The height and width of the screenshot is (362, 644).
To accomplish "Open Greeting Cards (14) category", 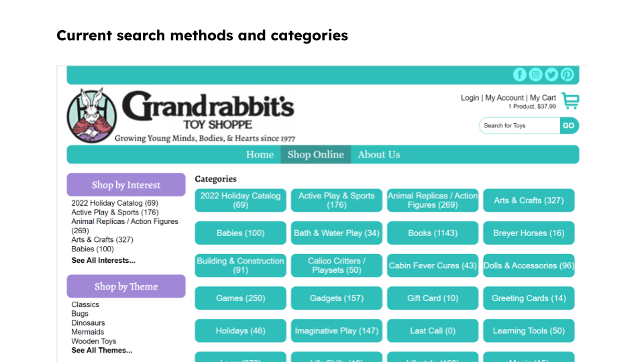I will point(529,298).
